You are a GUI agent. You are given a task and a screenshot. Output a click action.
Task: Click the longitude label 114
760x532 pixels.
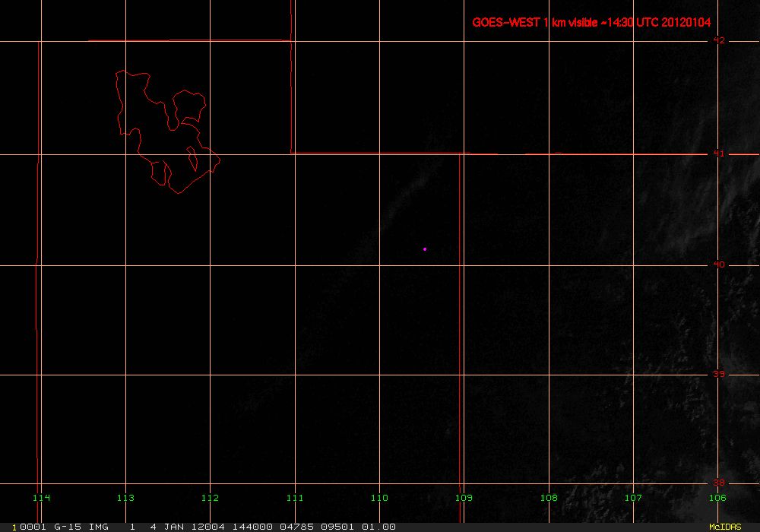point(41,498)
